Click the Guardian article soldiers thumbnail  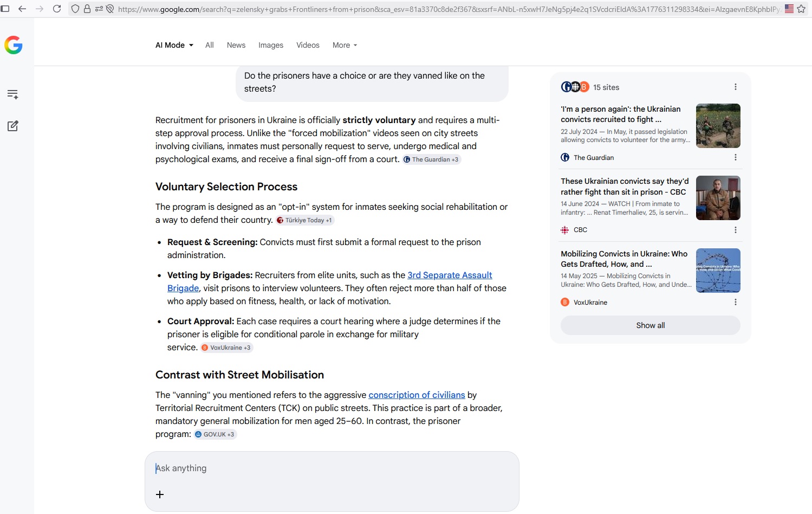coord(718,126)
